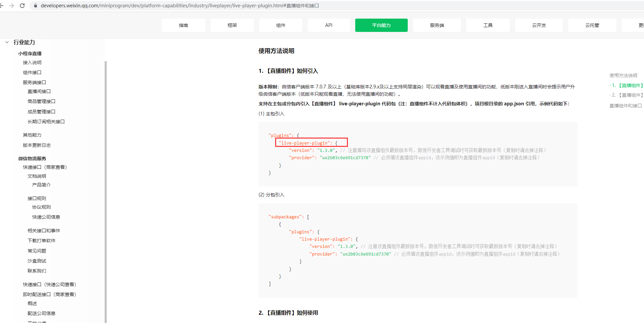
Task: Click the (2) 分包引入 label
Action: (271, 195)
